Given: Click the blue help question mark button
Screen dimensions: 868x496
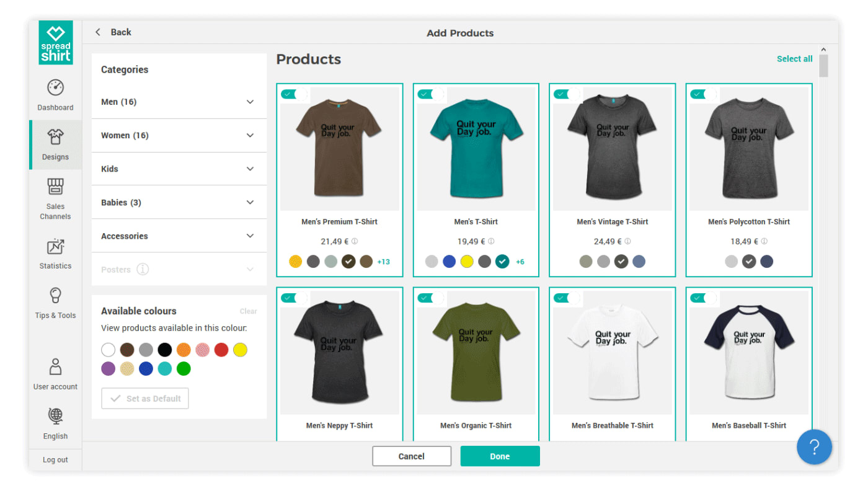Looking at the screenshot, I should click(x=814, y=447).
